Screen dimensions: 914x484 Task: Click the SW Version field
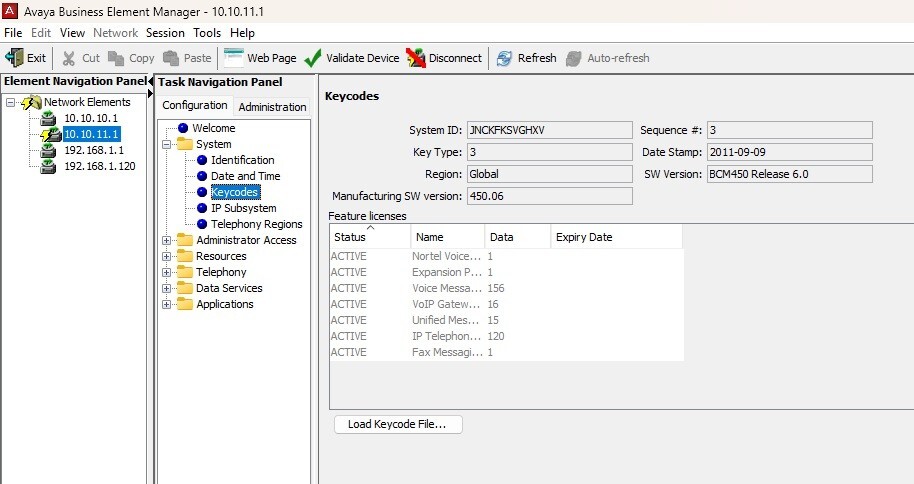point(790,174)
